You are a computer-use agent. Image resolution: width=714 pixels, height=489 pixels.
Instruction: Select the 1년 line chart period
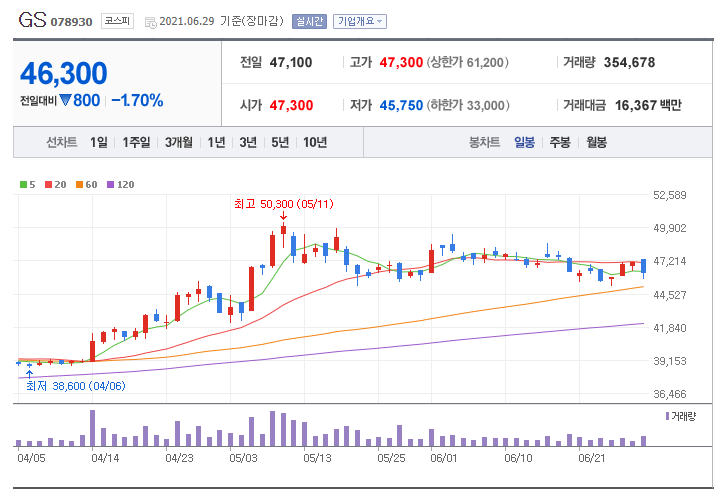tap(216, 143)
